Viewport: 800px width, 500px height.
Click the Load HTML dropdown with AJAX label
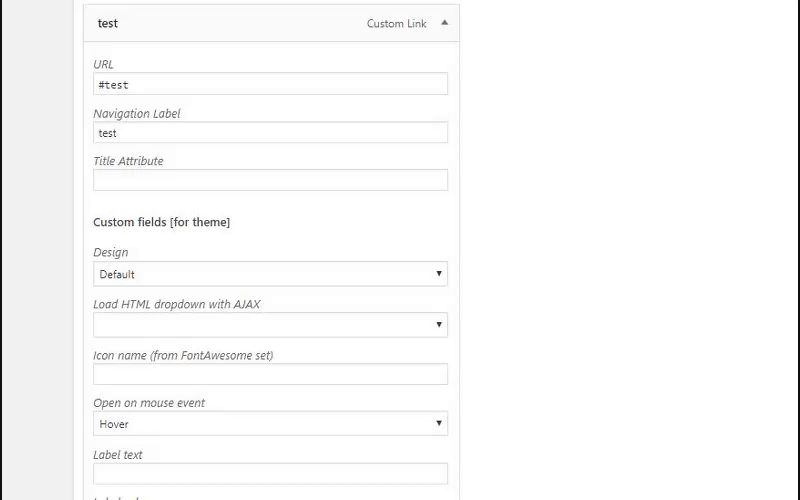176,304
